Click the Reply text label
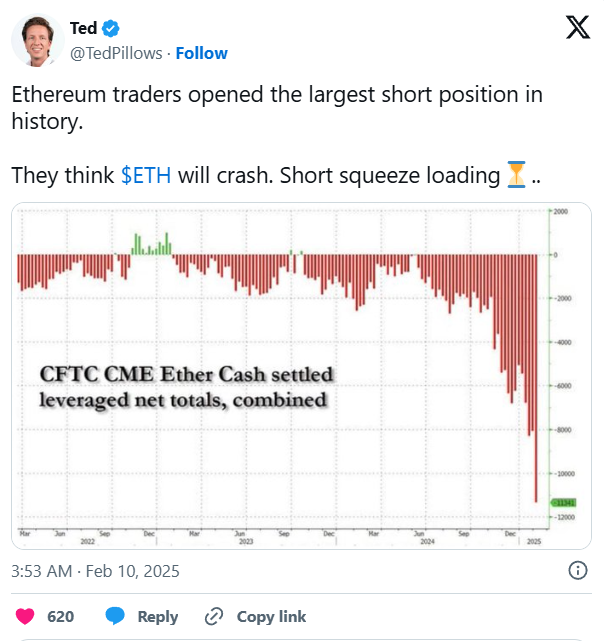604x641 pixels. coord(158,617)
